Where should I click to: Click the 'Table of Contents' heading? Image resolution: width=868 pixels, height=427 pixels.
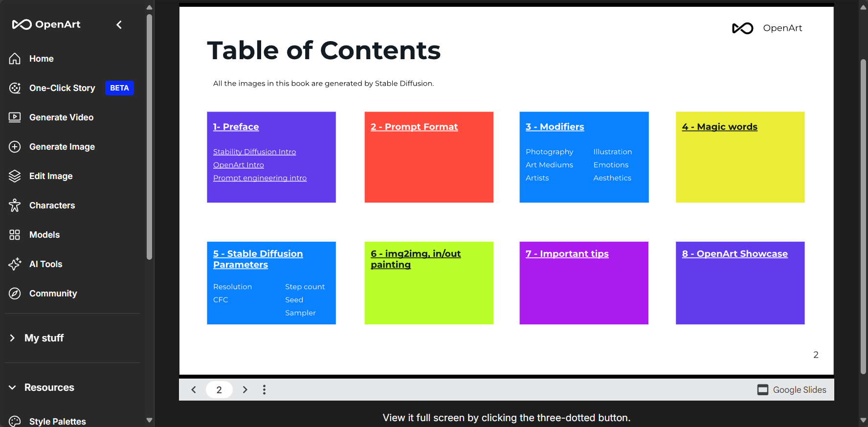[x=324, y=50]
